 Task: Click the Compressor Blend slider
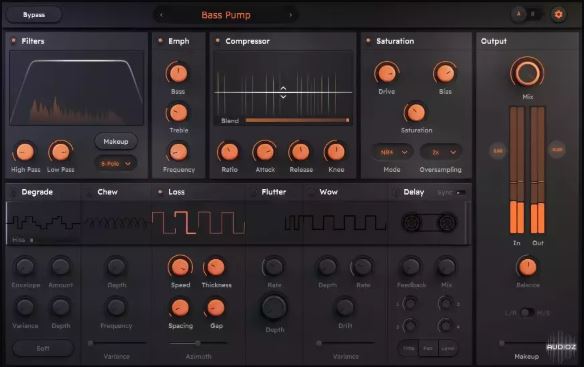click(x=297, y=120)
